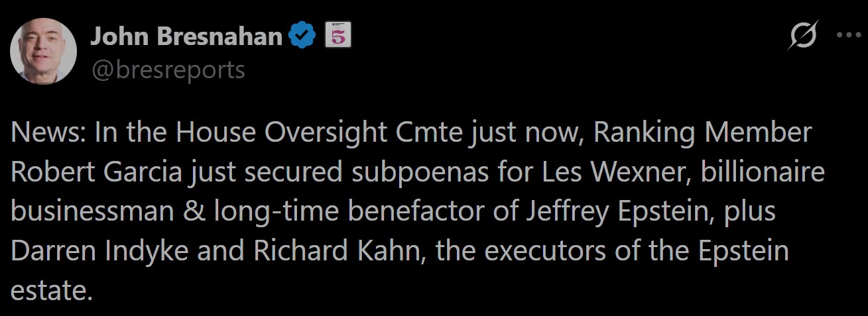Click John Bresnahan's profile avatar photo
This screenshot has height=316, width=868.
(x=44, y=52)
